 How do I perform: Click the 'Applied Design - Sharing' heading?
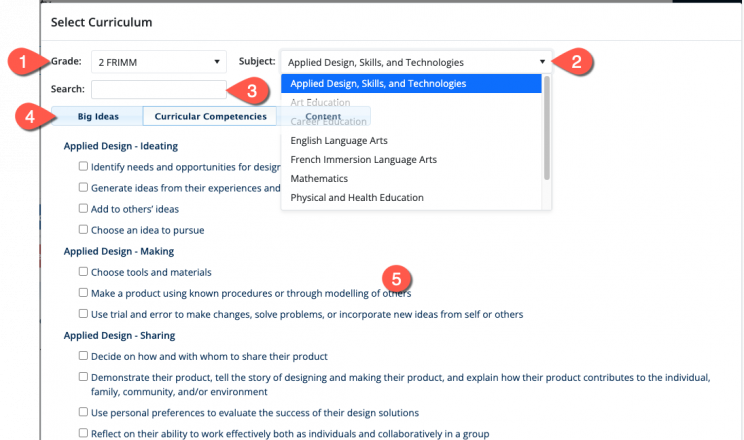(119, 335)
